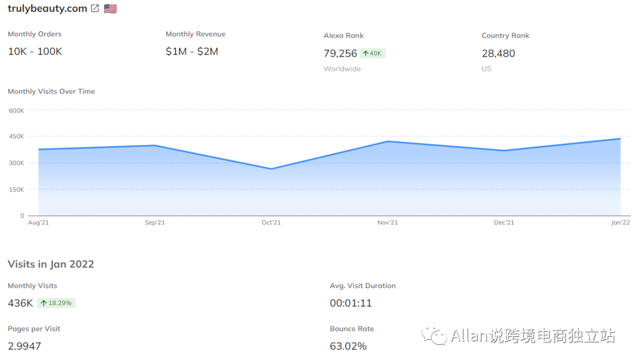
Task: Click the green 40K Alexa rank badge
Action: pos(372,53)
